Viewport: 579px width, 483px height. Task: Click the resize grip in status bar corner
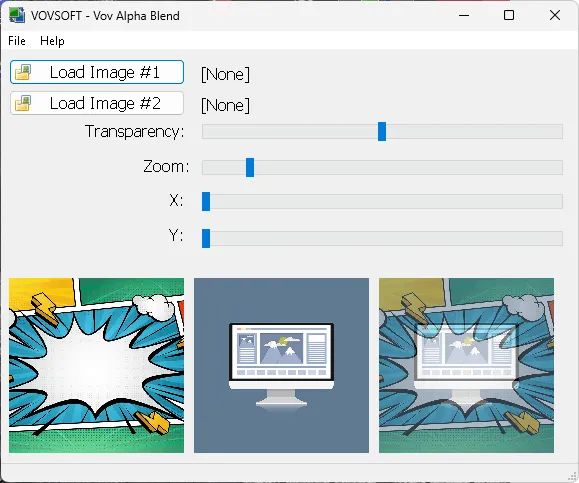tap(572, 476)
